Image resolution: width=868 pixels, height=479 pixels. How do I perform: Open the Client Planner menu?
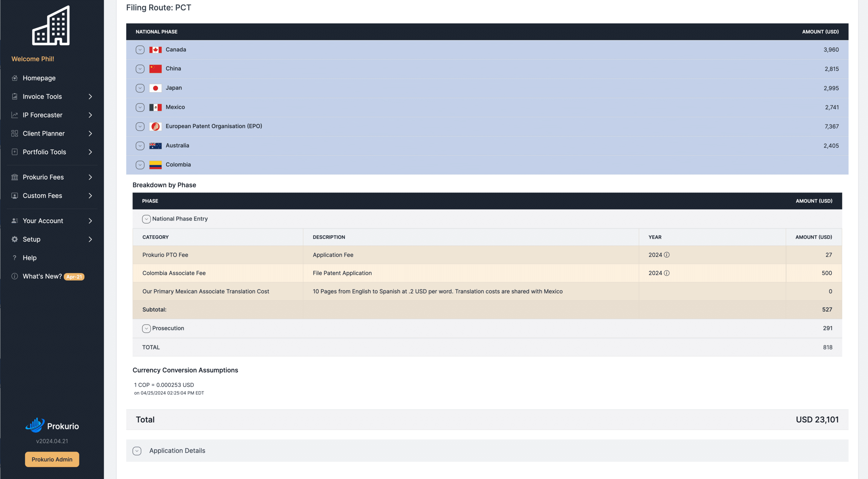pos(43,134)
